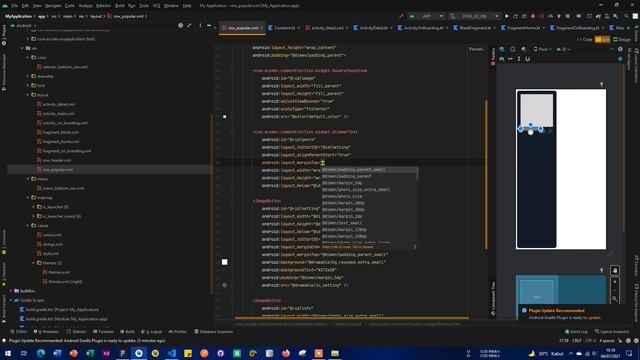
Task: Toggle view options eye icon in preview
Action: [x=502, y=59]
